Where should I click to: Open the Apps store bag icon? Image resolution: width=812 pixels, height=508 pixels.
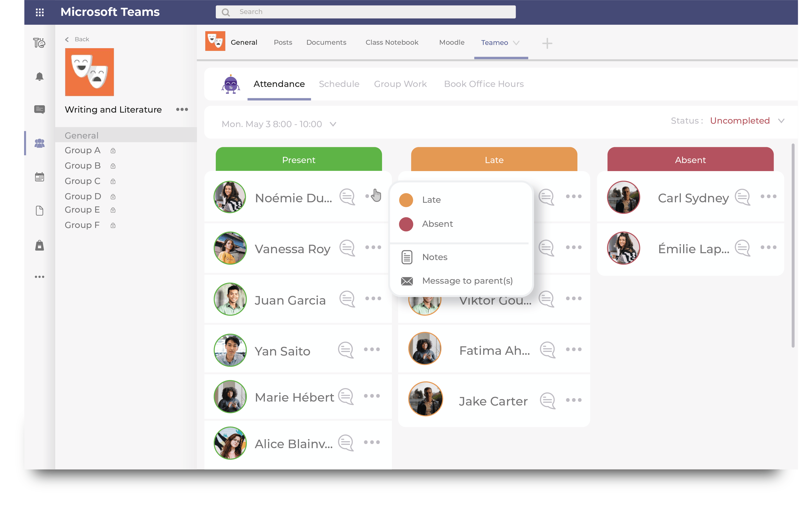pos(39,246)
